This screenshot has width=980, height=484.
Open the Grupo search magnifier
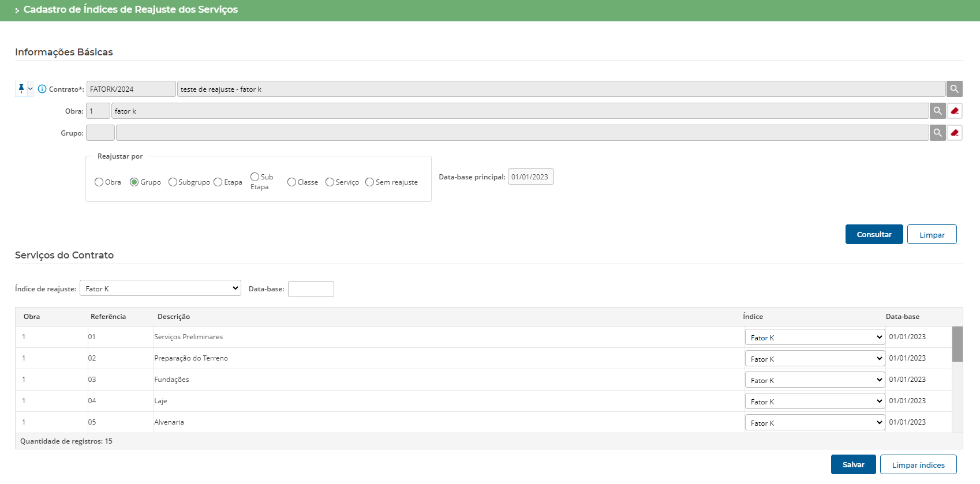(x=937, y=133)
